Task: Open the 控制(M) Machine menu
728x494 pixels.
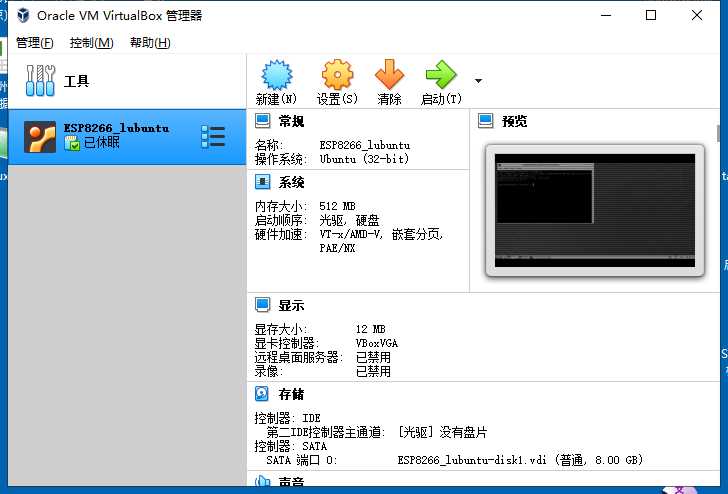Action: [91, 43]
